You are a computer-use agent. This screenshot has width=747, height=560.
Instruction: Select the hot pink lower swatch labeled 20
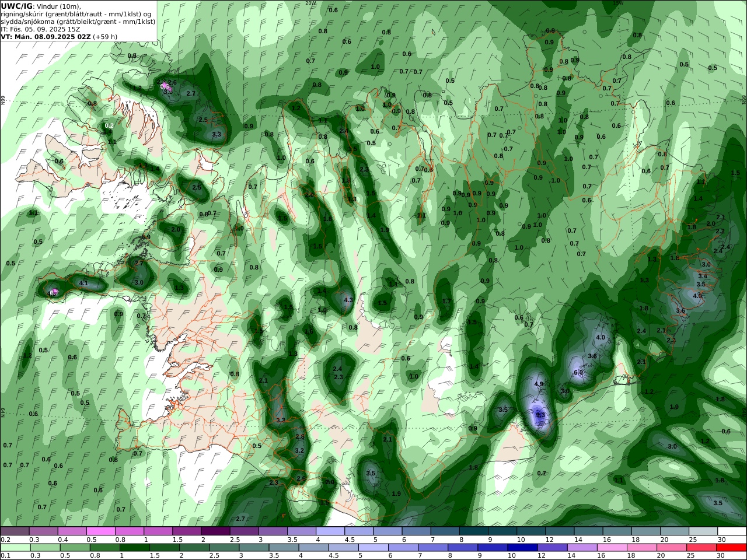tap(671, 548)
